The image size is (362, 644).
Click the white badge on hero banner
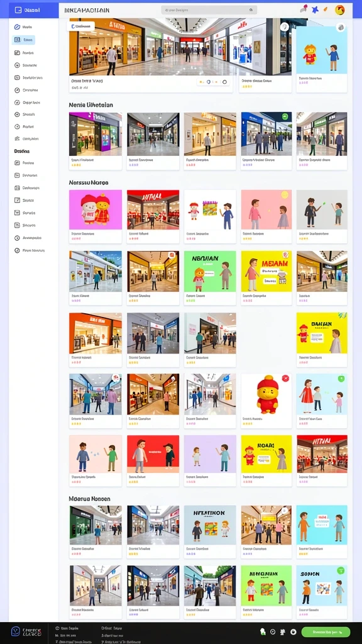click(80, 26)
